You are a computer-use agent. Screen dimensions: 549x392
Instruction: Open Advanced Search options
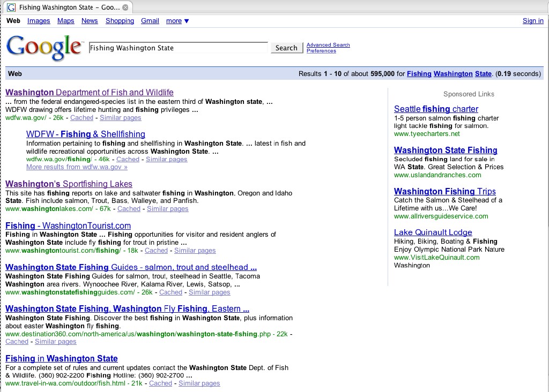(x=328, y=44)
